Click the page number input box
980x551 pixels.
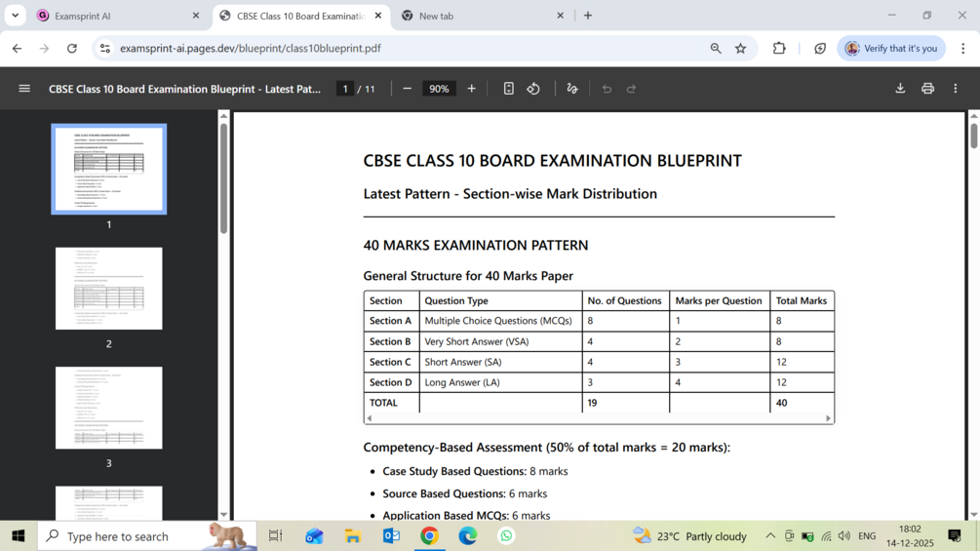coord(345,89)
